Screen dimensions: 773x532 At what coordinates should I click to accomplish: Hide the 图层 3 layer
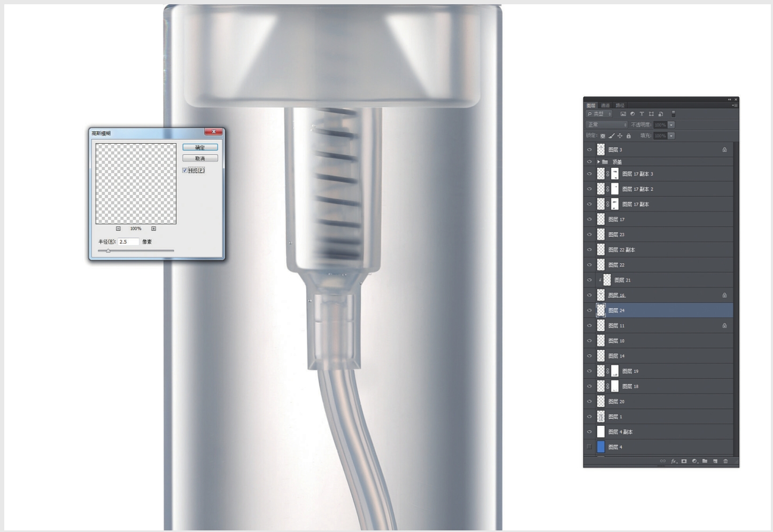click(x=590, y=150)
